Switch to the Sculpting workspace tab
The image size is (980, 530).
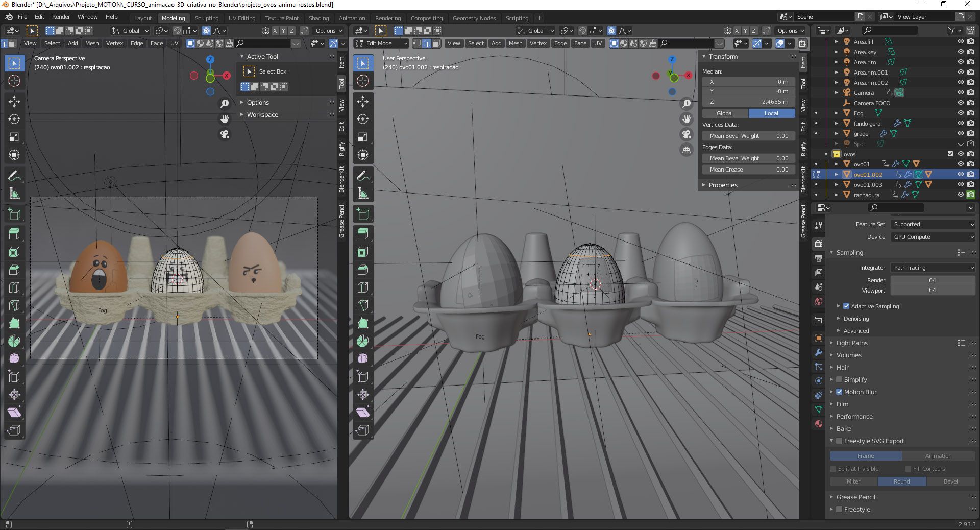(x=206, y=18)
